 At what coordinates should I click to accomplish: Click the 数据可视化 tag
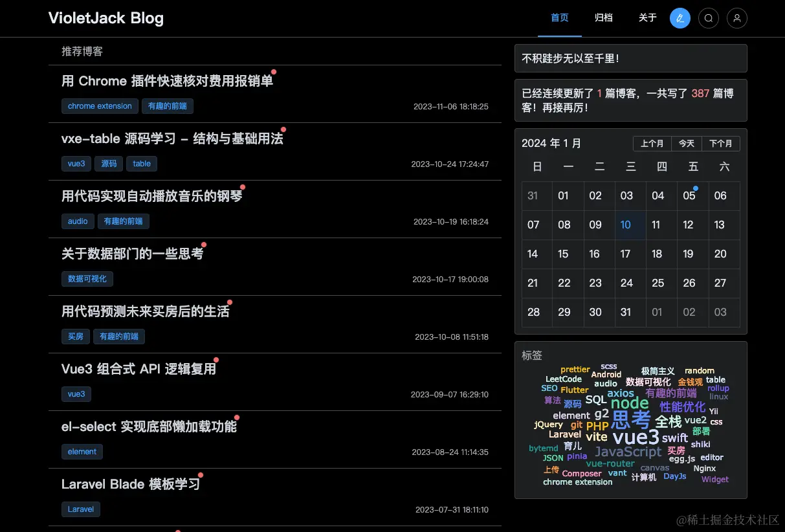[x=87, y=278]
